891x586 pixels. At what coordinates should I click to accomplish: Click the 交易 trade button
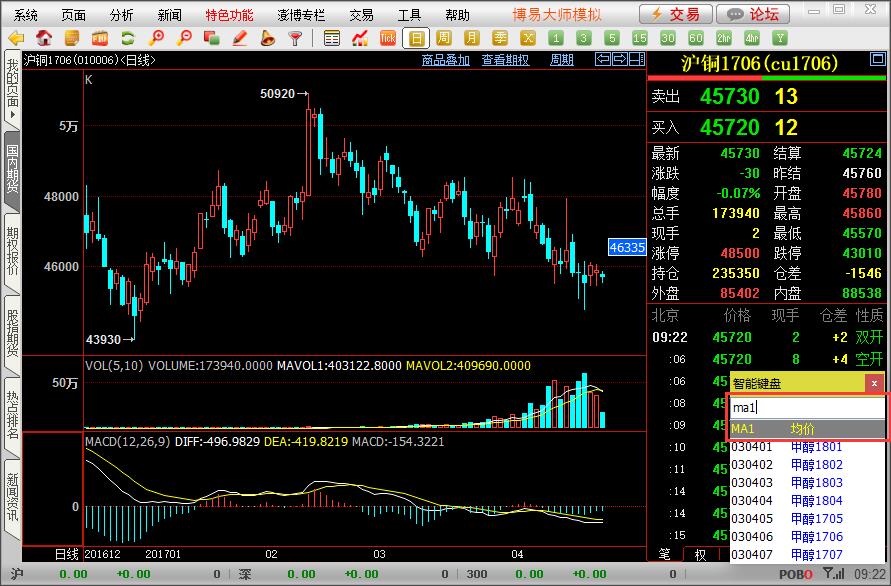676,14
